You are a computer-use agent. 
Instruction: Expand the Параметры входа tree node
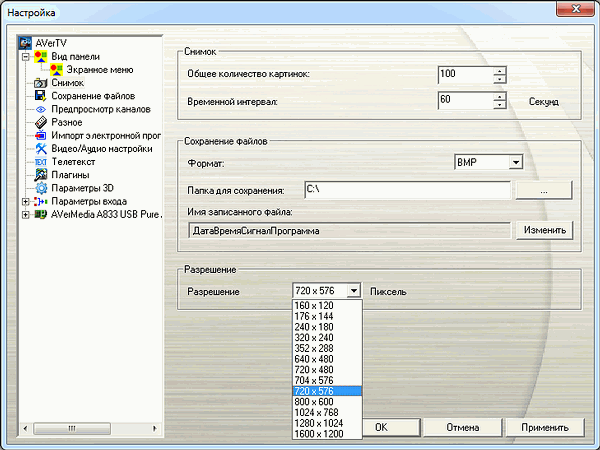[25, 201]
